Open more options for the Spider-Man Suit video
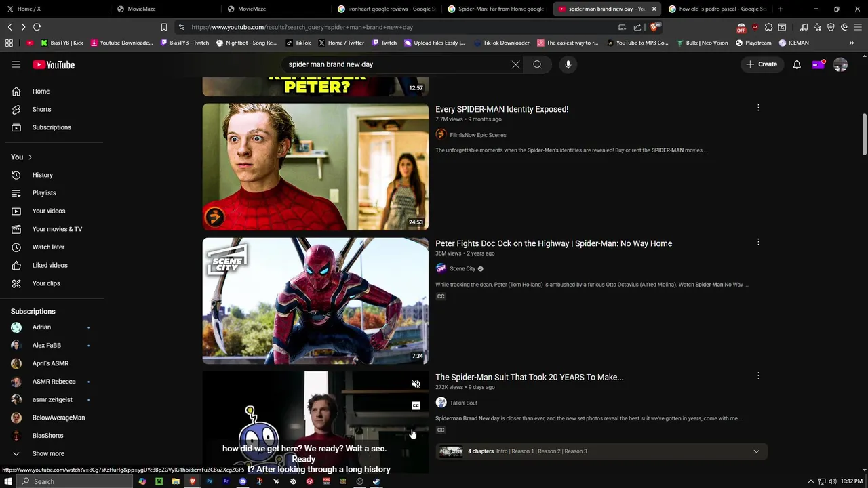 (758, 375)
